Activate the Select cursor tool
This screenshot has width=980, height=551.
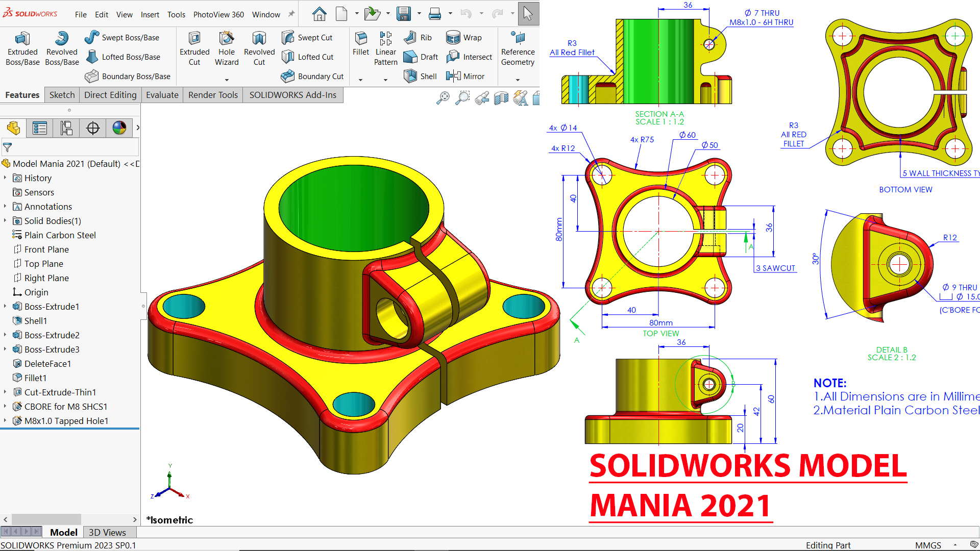click(x=528, y=13)
